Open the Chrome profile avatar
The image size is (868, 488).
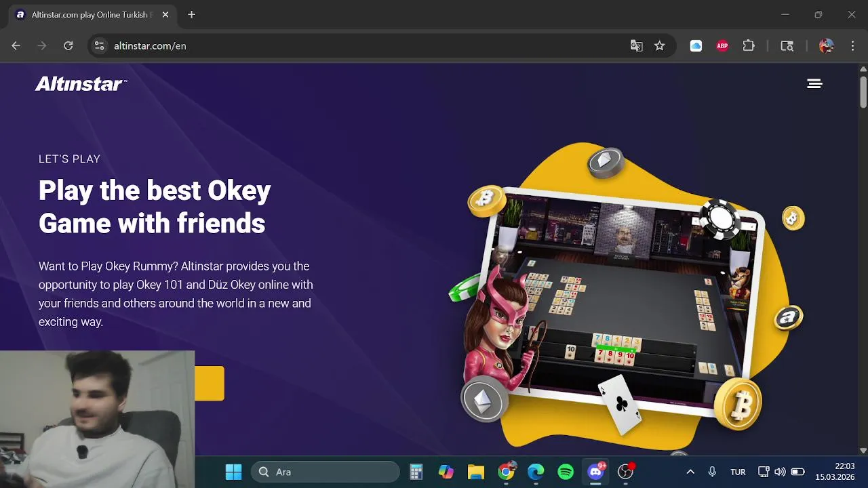(826, 45)
